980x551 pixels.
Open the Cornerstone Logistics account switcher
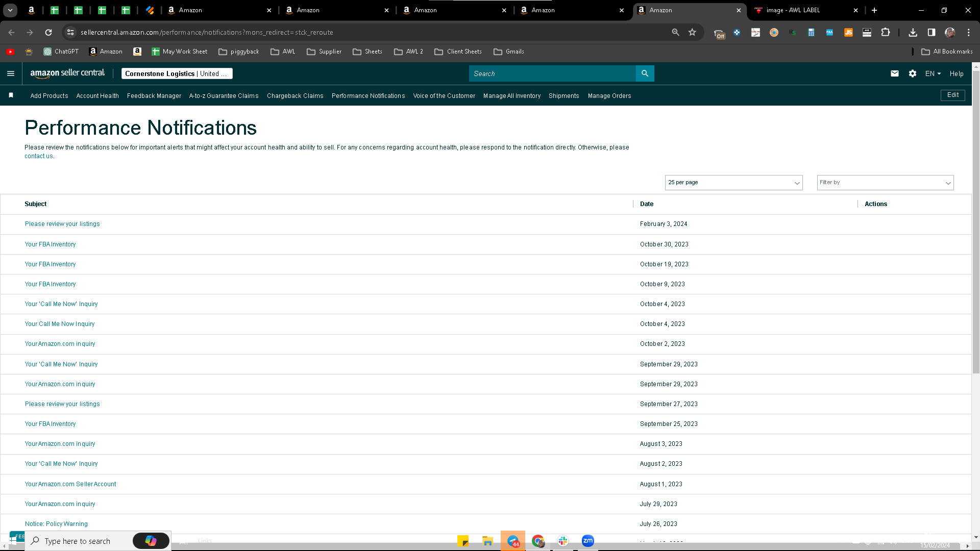[x=177, y=73]
